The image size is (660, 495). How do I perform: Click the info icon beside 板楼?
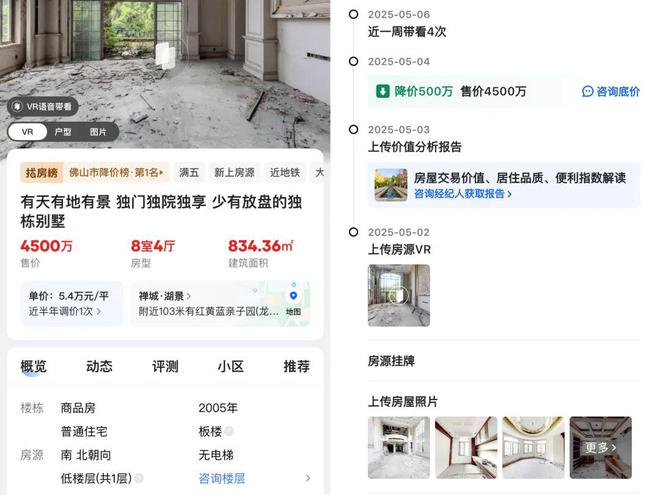coord(229,431)
